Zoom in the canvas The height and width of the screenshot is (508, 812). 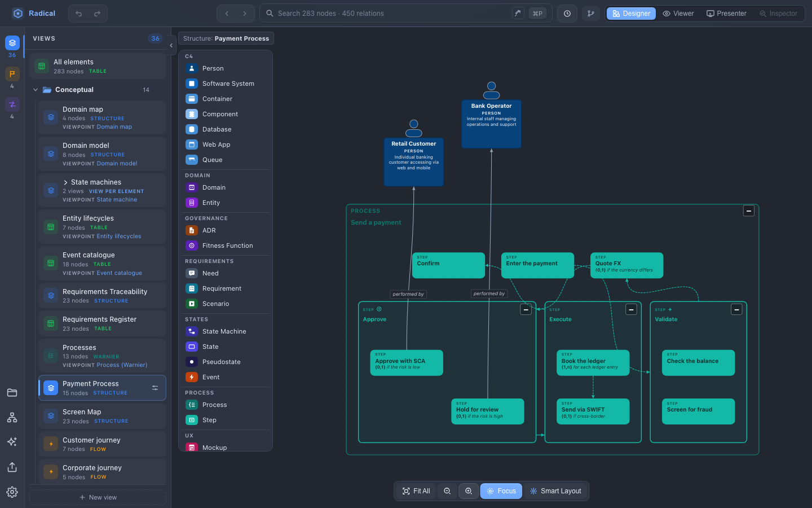tap(469, 491)
